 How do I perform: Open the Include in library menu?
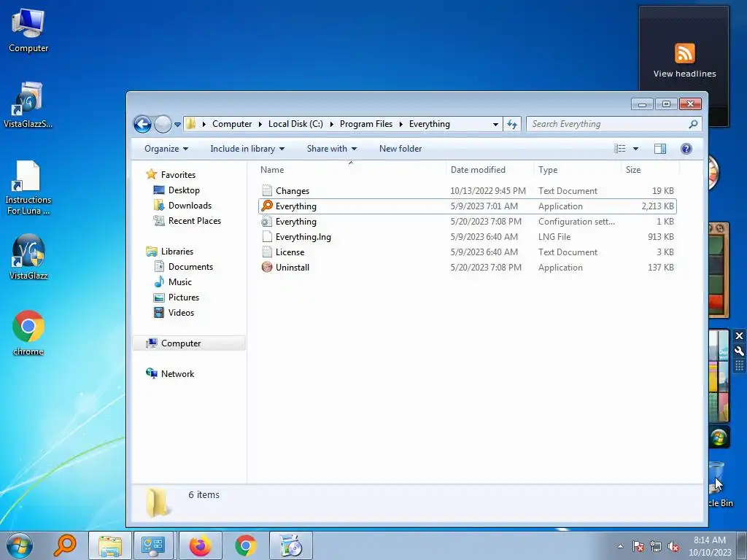247,149
